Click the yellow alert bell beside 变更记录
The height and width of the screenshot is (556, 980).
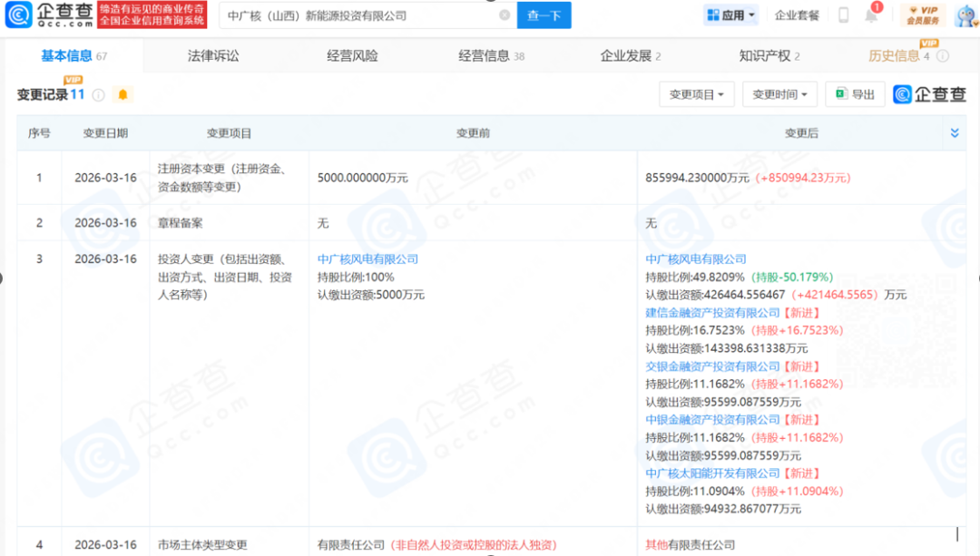[x=122, y=94]
